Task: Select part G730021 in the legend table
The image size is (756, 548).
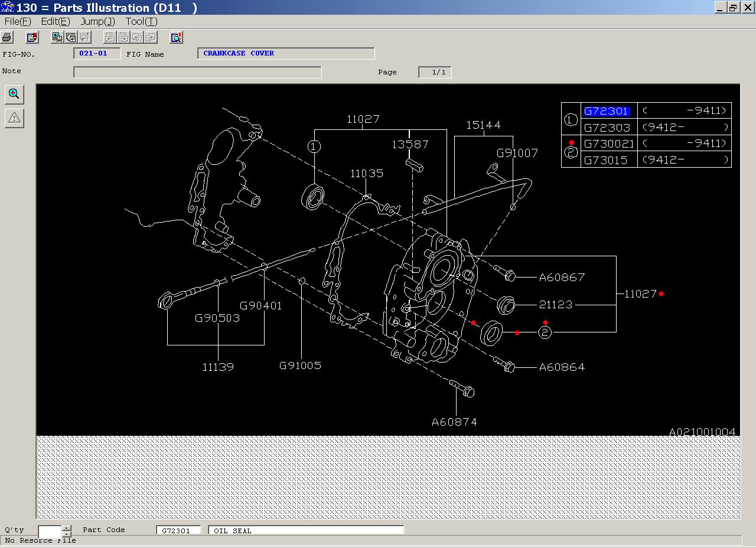Action: [x=608, y=143]
